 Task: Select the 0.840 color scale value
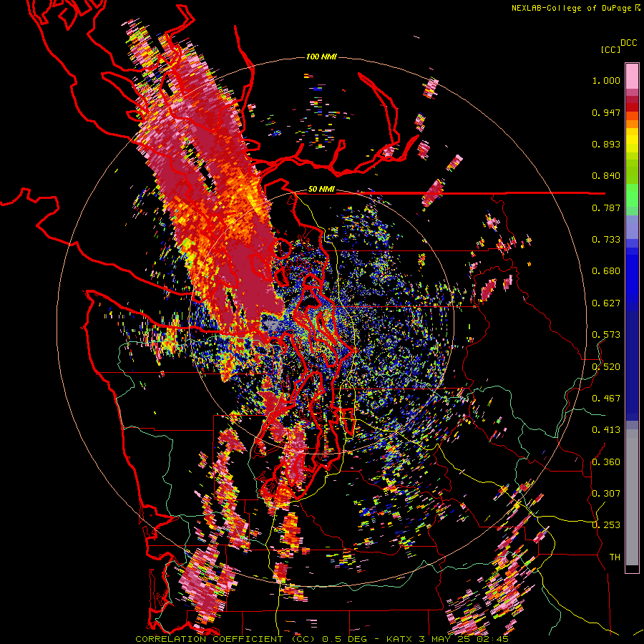tap(606, 176)
